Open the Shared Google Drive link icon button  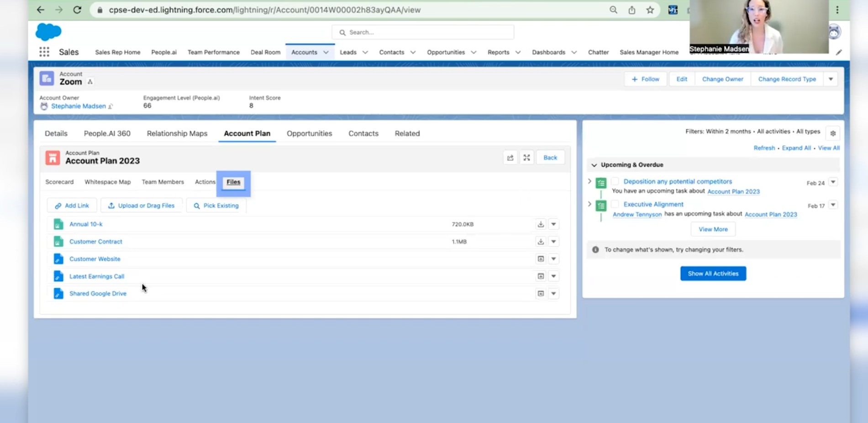[x=541, y=294]
